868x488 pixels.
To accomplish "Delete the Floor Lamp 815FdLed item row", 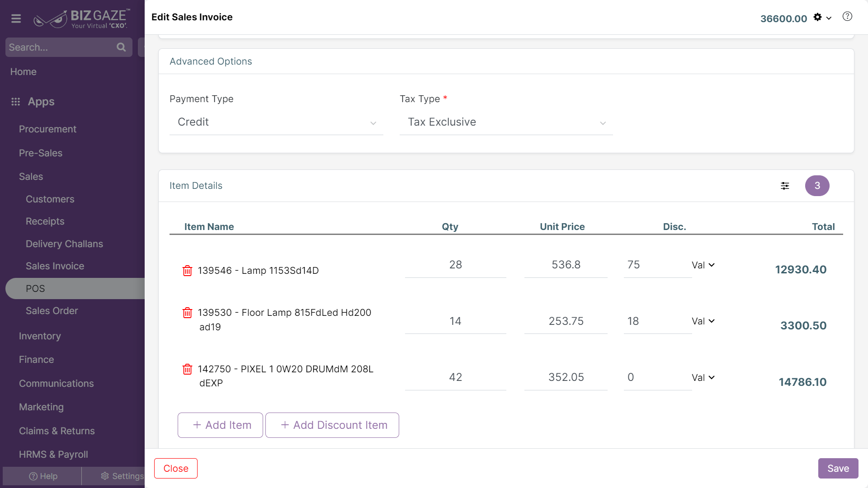I will [x=187, y=313].
